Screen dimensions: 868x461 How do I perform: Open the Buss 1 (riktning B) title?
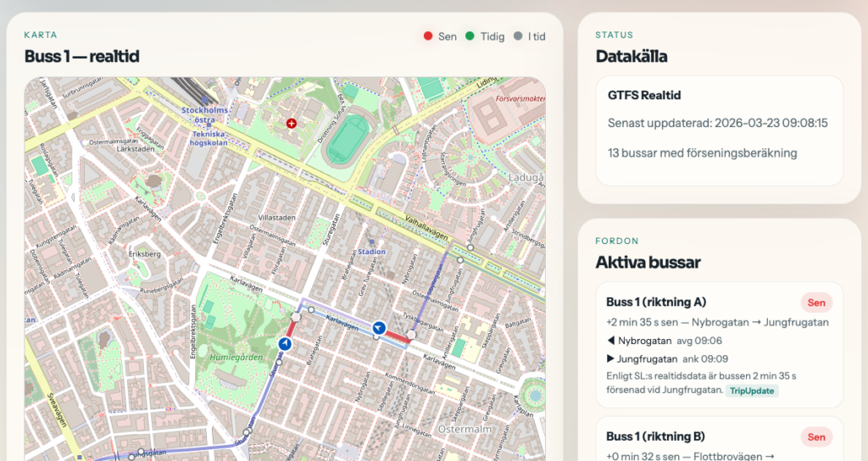click(x=655, y=437)
